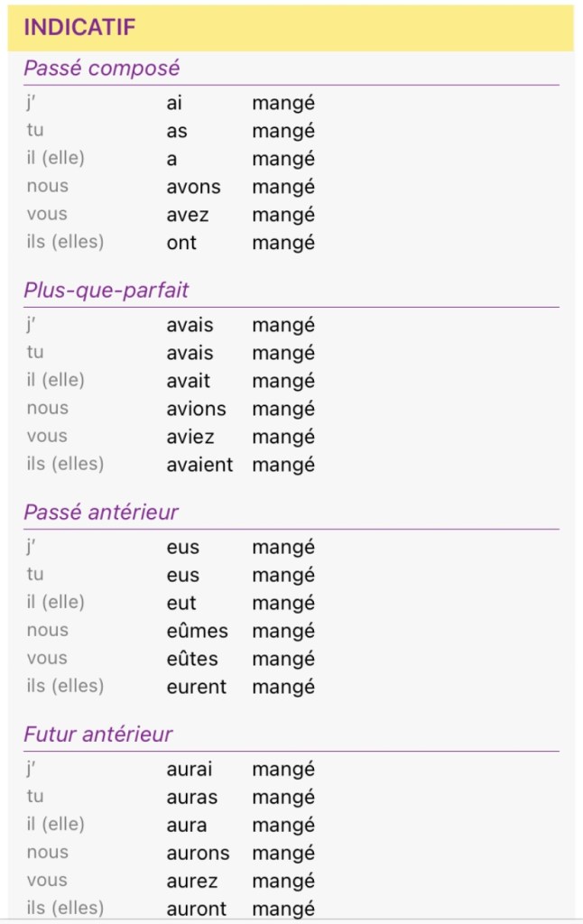This screenshot has width=583, height=924.
Task: Select the Passé composé section heading
Action: click(x=102, y=68)
